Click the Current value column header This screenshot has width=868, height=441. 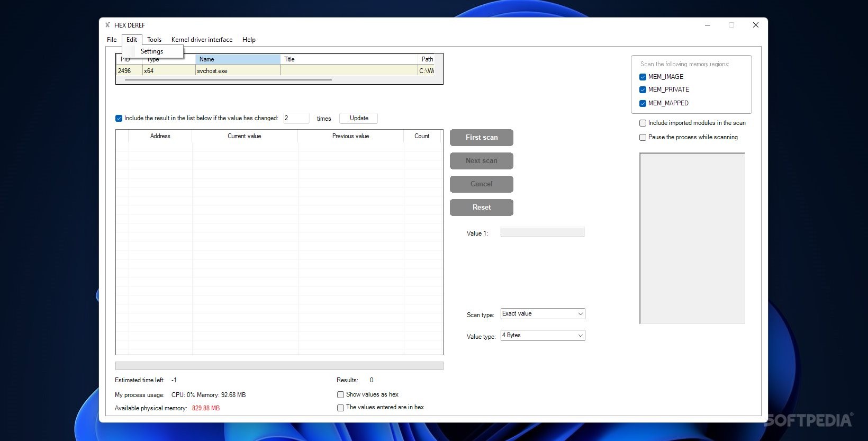tap(245, 136)
